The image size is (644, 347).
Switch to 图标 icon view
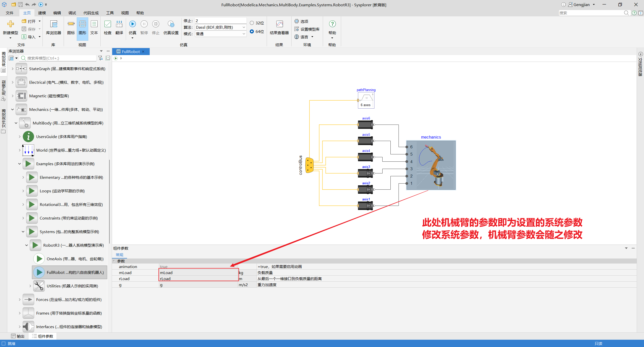(71, 27)
